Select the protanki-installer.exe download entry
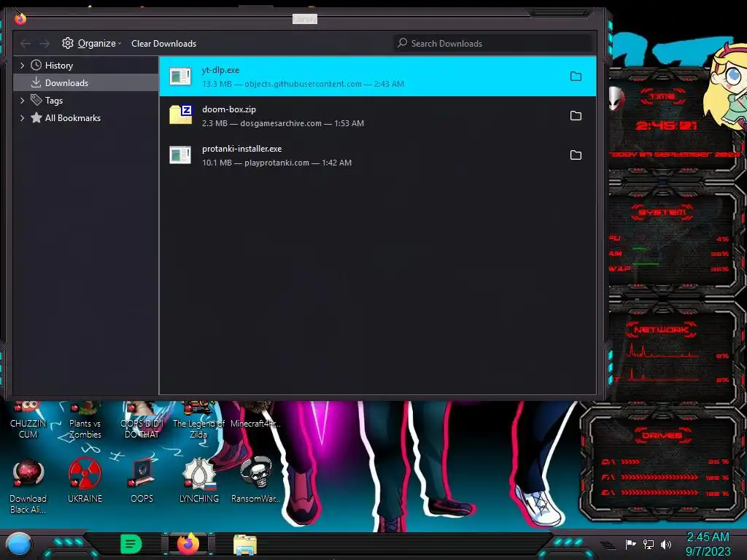 (x=377, y=155)
